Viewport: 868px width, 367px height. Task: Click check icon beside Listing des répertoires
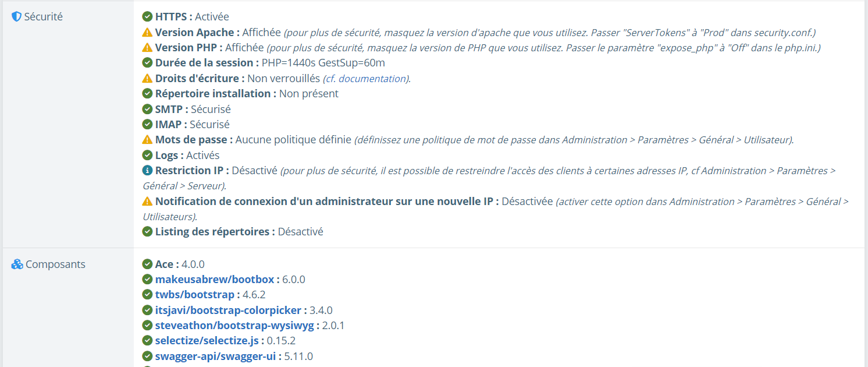point(148,232)
